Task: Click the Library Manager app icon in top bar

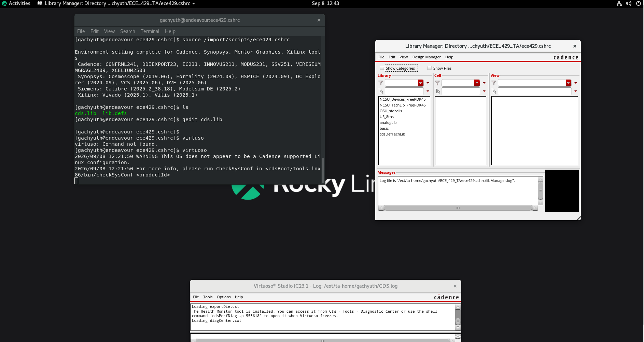Action: pyautogui.click(x=40, y=3)
